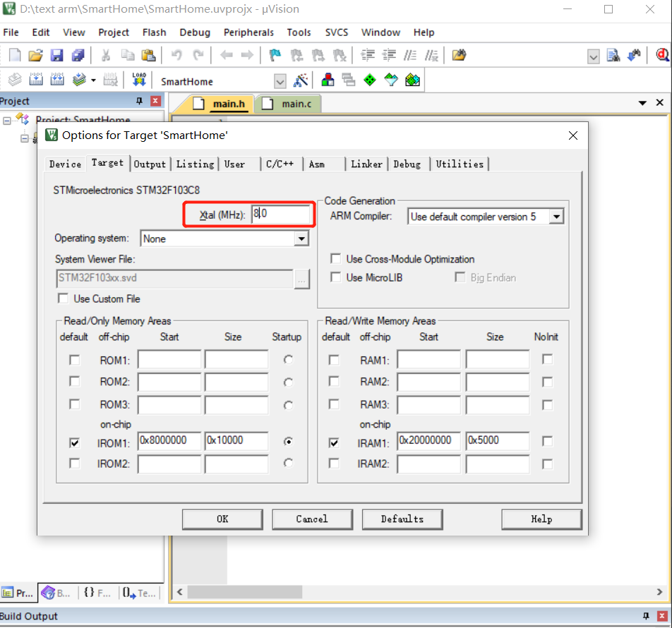This screenshot has width=672, height=628.
Task: Navigate backwards arrow icon
Action: [227, 55]
